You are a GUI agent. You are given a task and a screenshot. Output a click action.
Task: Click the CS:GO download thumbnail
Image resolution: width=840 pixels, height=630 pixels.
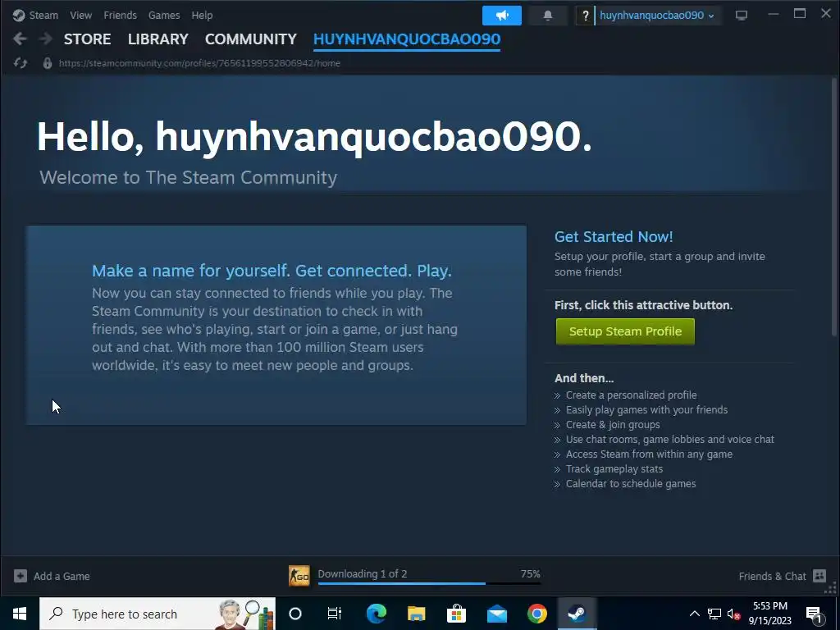[x=299, y=576]
